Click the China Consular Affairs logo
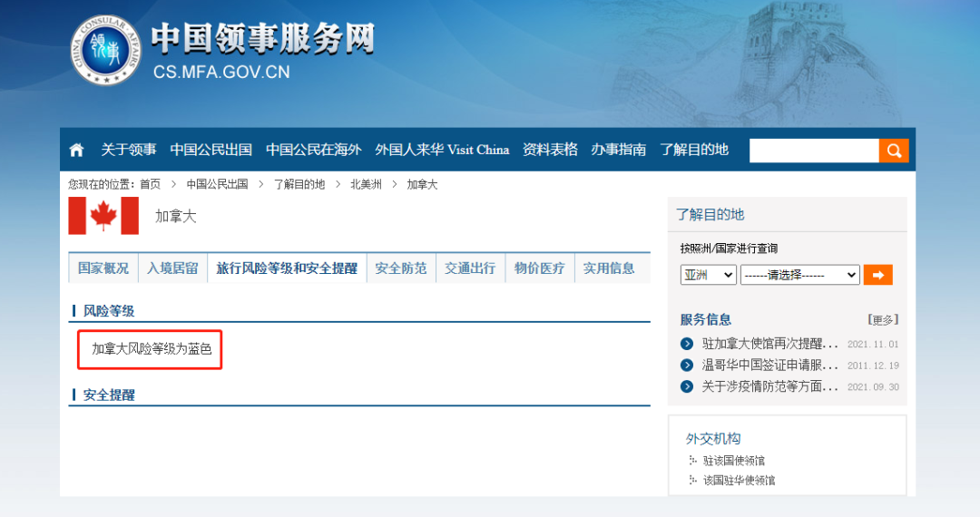980x517 pixels. (106, 51)
